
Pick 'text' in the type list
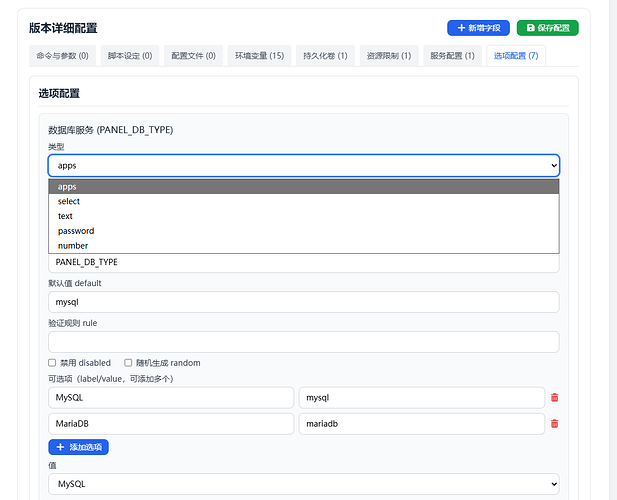pyautogui.click(x=65, y=216)
